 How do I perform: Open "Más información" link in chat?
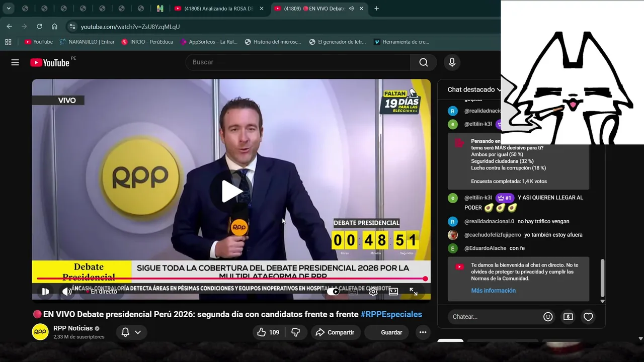point(493,291)
